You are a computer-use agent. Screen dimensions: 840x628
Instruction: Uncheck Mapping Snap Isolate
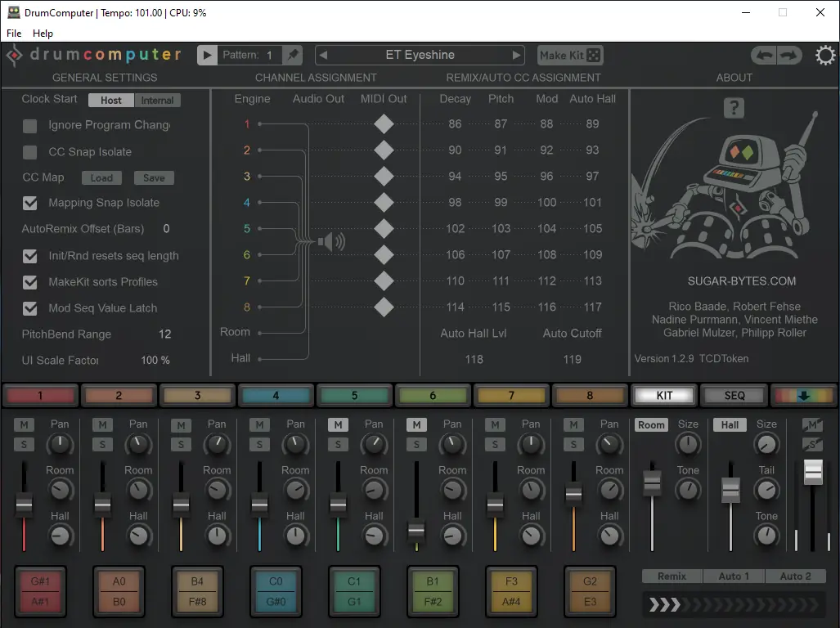[x=30, y=203]
